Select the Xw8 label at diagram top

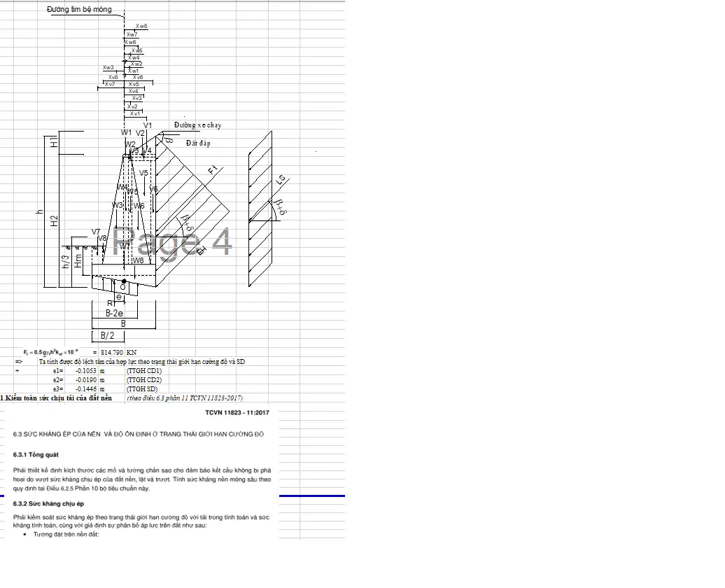(x=141, y=26)
